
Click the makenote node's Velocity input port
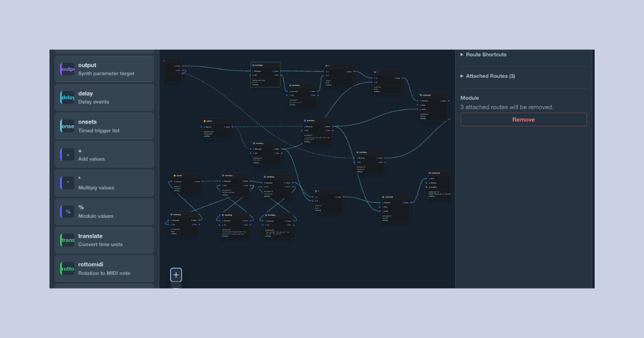click(426, 183)
